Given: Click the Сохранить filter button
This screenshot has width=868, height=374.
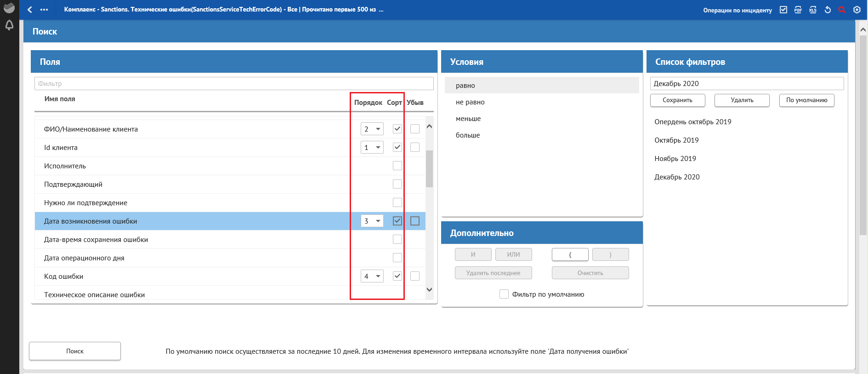Looking at the screenshot, I should (677, 100).
